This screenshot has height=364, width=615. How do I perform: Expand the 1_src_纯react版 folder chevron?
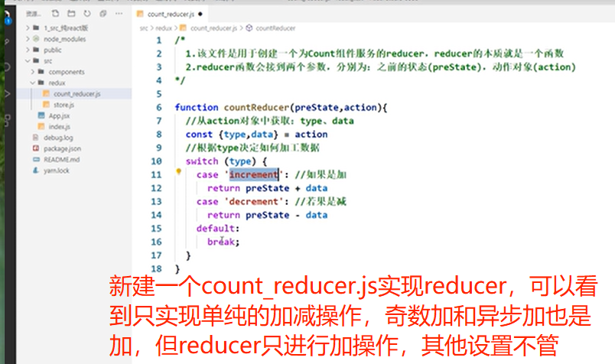pos(28,28)
